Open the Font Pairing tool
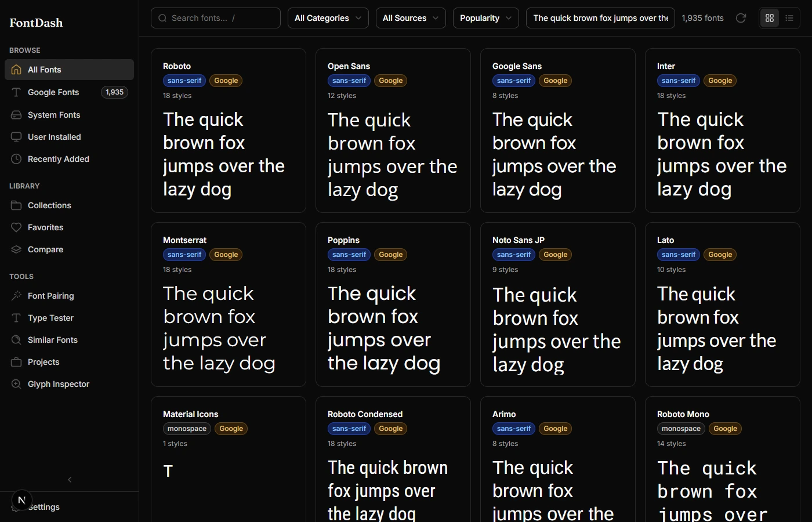Screen dimensions: 812x522 pos(50,296)
